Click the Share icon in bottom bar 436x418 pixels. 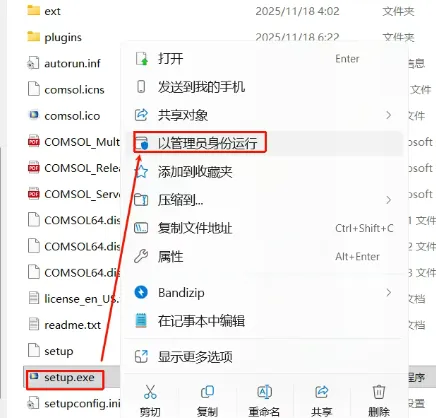tap(322, 392)
